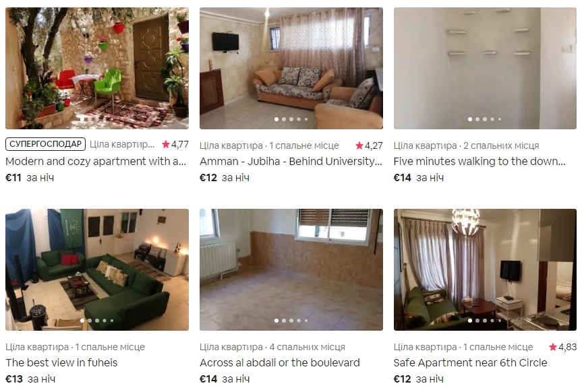Open 'Safe Apartment near 6th Circle' listing

coord(470,363)
